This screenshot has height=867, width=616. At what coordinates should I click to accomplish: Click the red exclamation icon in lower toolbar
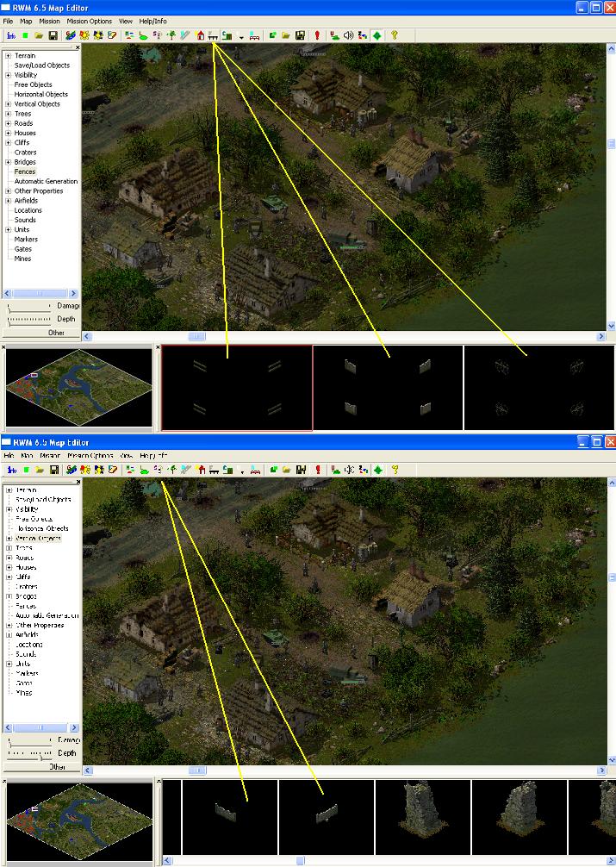coord(318,470)
